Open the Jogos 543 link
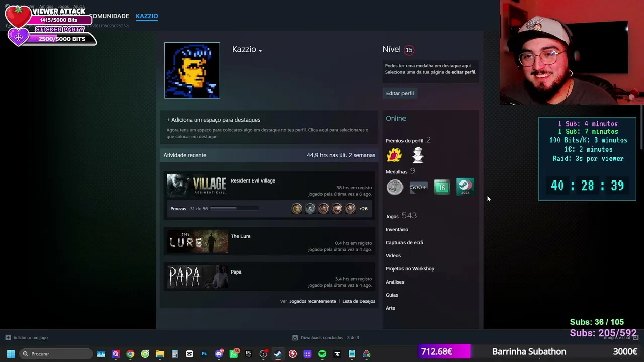Viewport: 644px width, 362px height. point(401,216)
